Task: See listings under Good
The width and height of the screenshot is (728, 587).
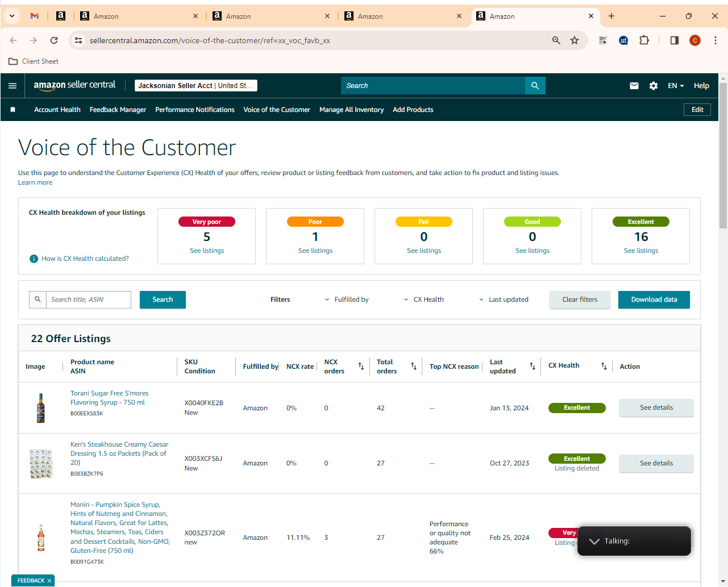Action: click(533, 251)
